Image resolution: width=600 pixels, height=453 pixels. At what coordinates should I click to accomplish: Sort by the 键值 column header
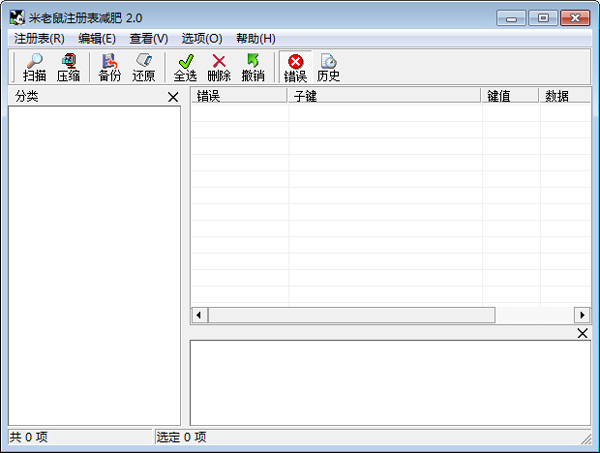[x=510, y=96]
